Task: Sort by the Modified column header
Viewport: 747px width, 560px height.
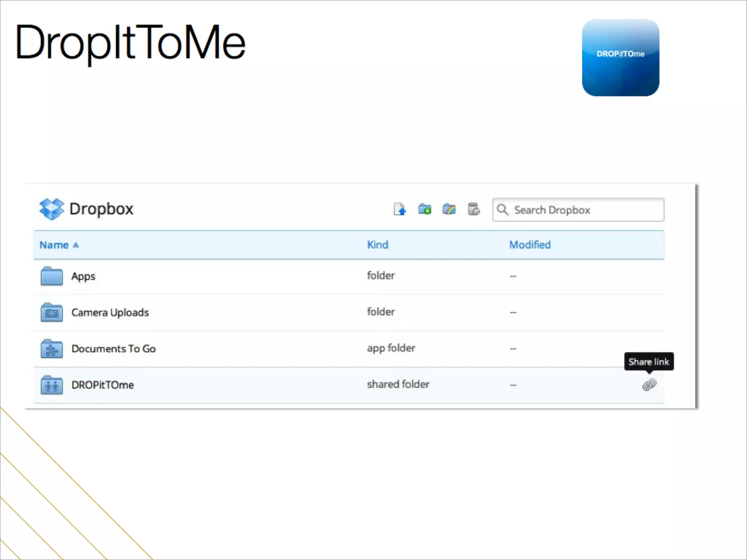Action: click(530, 245)
